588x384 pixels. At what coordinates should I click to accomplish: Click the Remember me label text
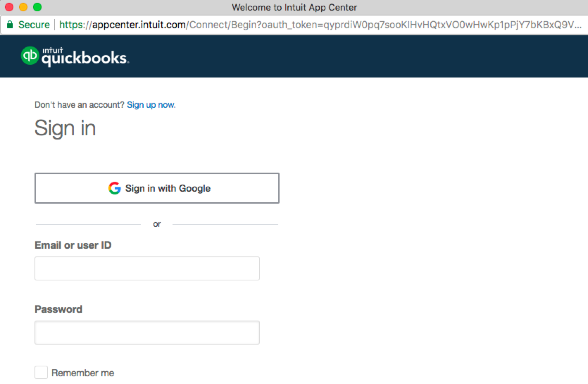point(83,373)
